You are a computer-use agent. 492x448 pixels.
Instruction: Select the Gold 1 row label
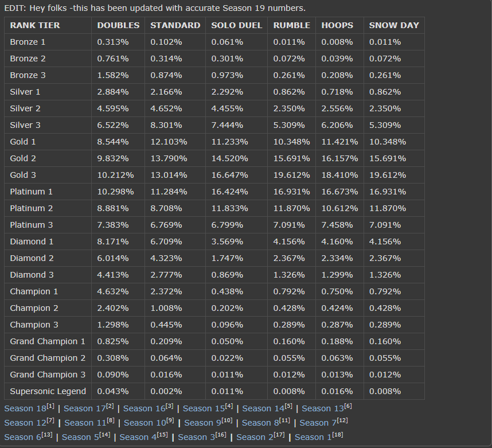tap(23, 142)
